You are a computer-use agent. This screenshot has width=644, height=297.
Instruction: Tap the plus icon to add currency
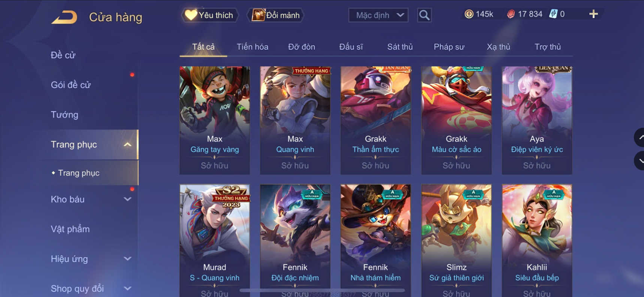(593, 14)
